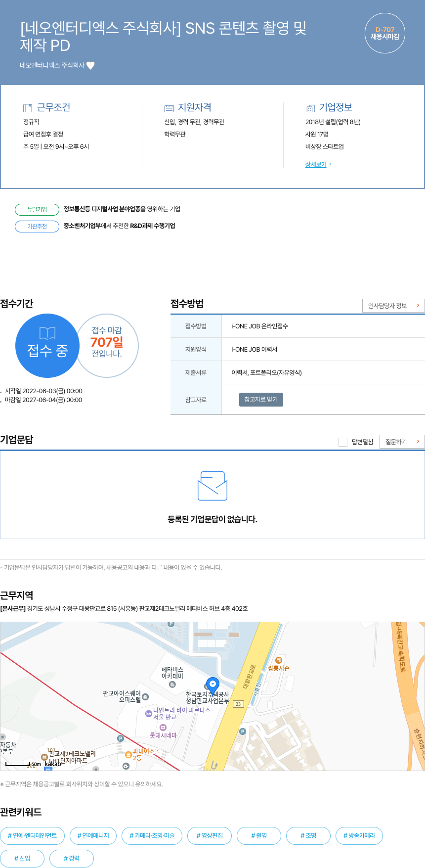
Task: Click the 대왕판교로 road on the map
Action: [250, 677]
